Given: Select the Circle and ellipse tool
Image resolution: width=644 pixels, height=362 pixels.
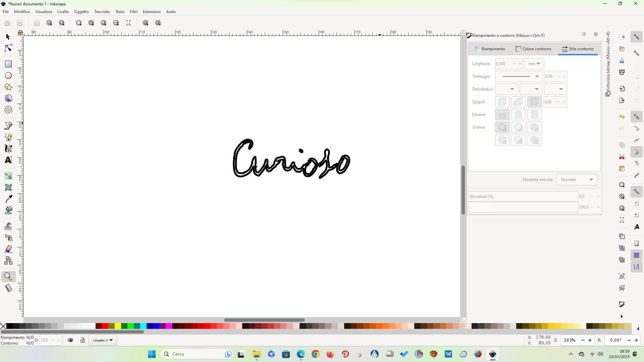Looking at the screenshot, I should pyautogui.click(x=8, y=76).
